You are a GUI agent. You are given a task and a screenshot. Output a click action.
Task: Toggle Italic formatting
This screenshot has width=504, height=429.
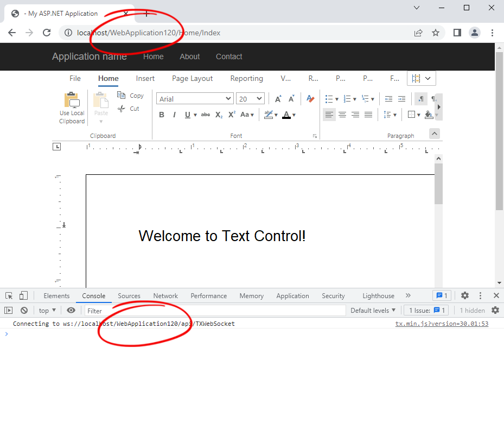coord(174,115)
